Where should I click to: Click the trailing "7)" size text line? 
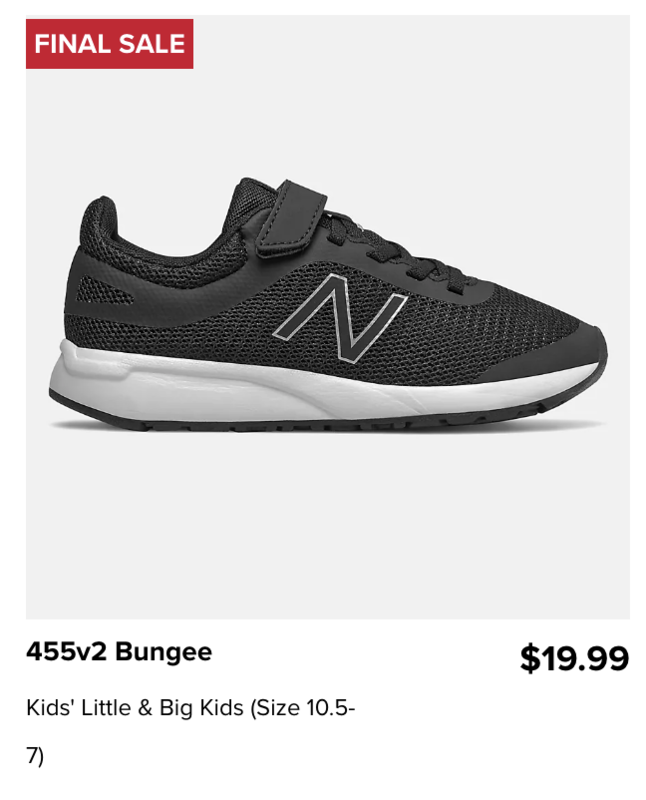(35, 756)
